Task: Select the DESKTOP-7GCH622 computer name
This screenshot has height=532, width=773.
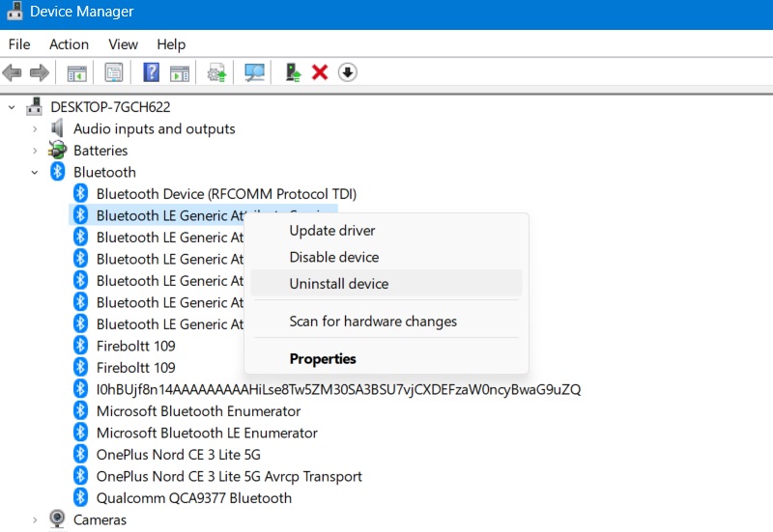Action: pyautogui.click(x=110, y=107)
